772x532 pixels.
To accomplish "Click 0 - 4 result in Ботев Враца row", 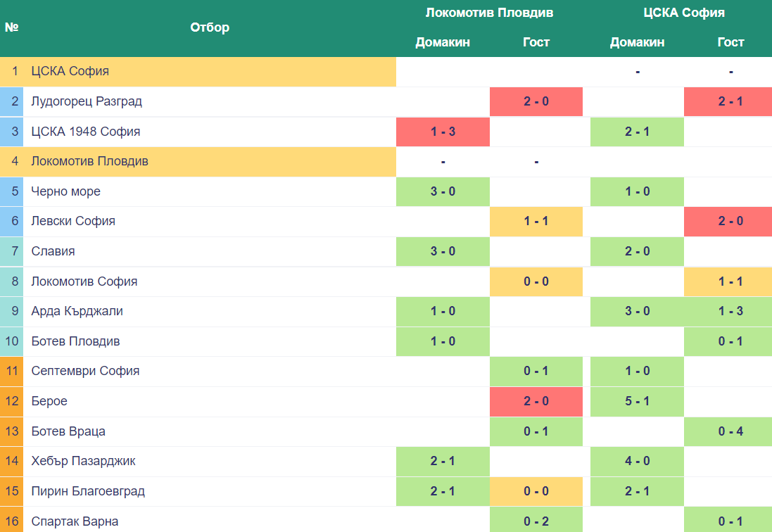I will click(x=728, y=431).
